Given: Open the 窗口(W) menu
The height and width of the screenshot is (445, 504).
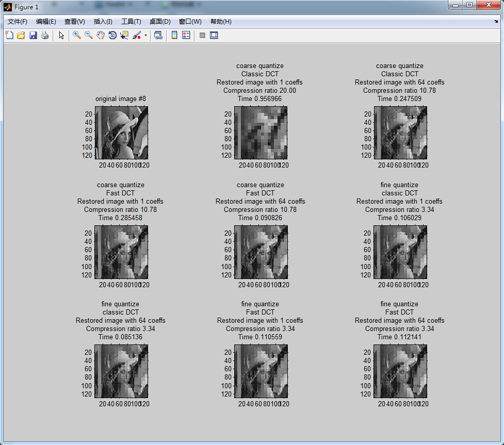Looking at the screenshot, I should (x=190, y=22).
